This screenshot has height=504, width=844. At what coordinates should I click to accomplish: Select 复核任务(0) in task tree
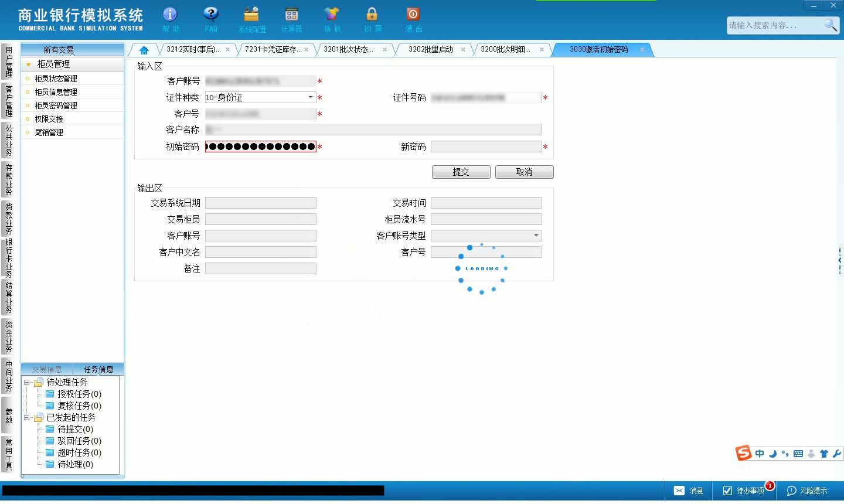coord(79,406)
